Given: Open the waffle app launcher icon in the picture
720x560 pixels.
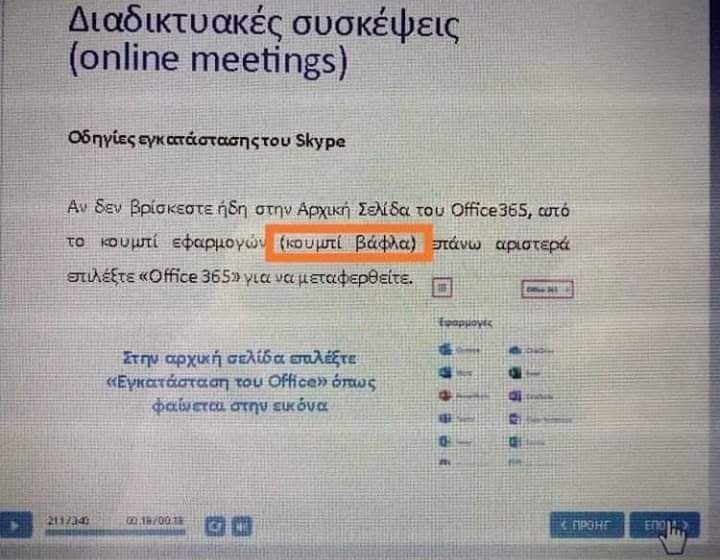Looking at the screenshot, I should click(442, 288).
